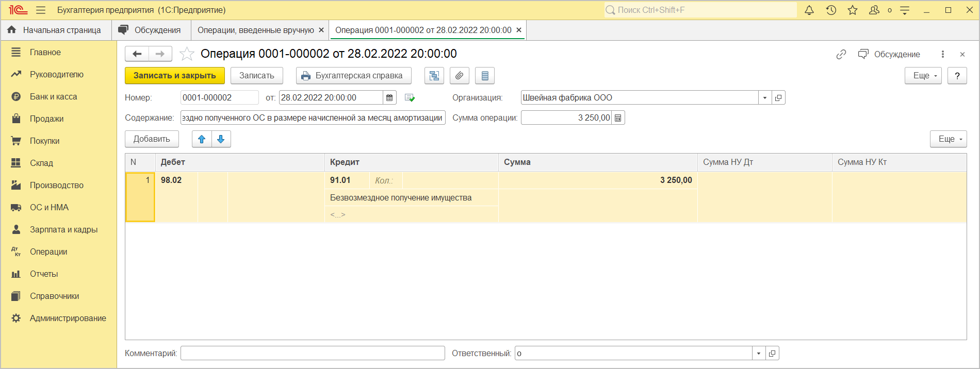Screen dimensions: 980x369
Task: Switch to Обсуждения tab
Action: (x=151, y=30)
